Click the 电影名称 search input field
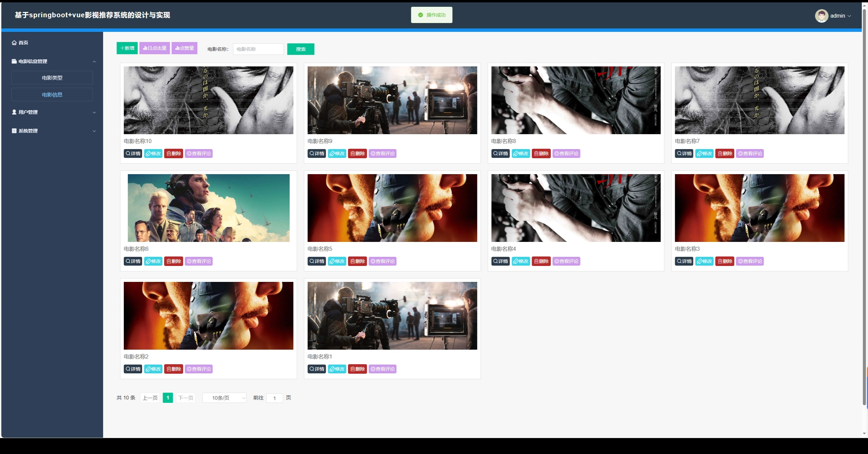 (258, 49)
